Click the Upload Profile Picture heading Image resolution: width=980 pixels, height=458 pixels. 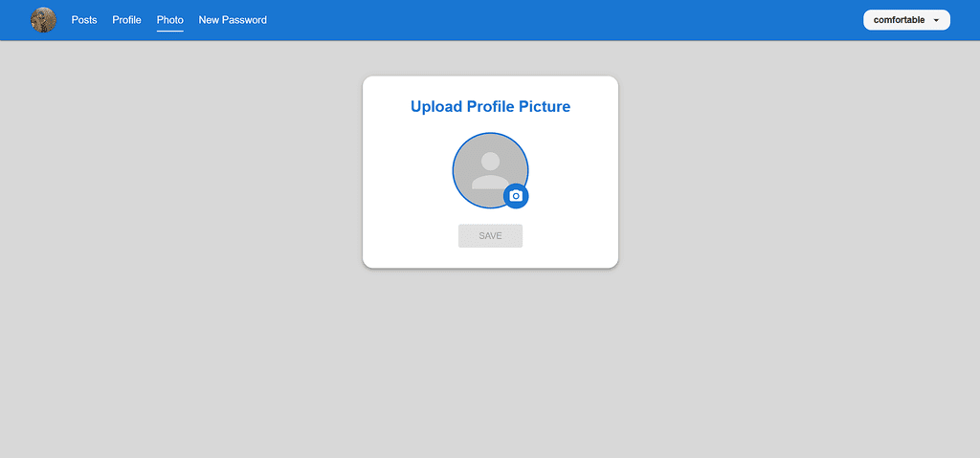click(x=491, y=107)
